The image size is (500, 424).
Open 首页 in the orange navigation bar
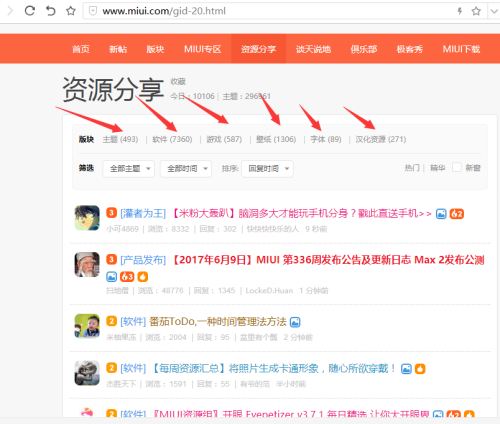(x=81, y=49)
